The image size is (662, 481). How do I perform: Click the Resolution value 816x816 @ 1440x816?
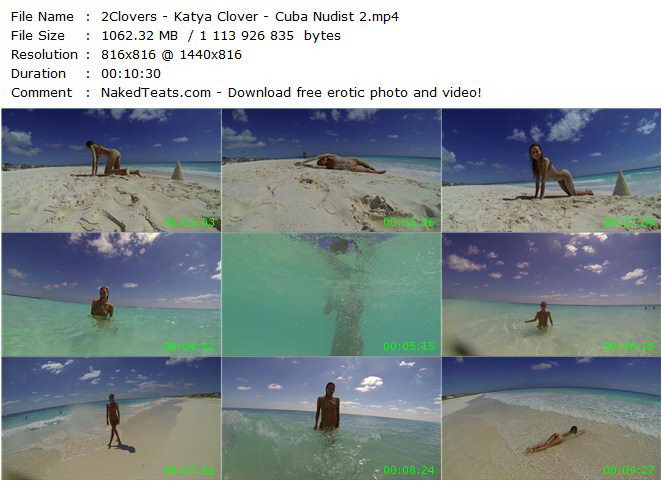(x=171, y=54)
